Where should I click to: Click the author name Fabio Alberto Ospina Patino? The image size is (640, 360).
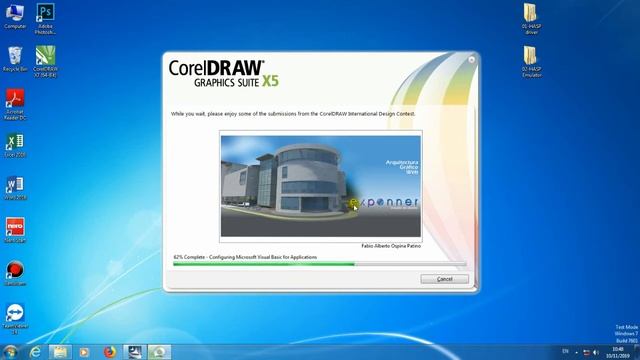pyautogui.click(x=391, y=246)
